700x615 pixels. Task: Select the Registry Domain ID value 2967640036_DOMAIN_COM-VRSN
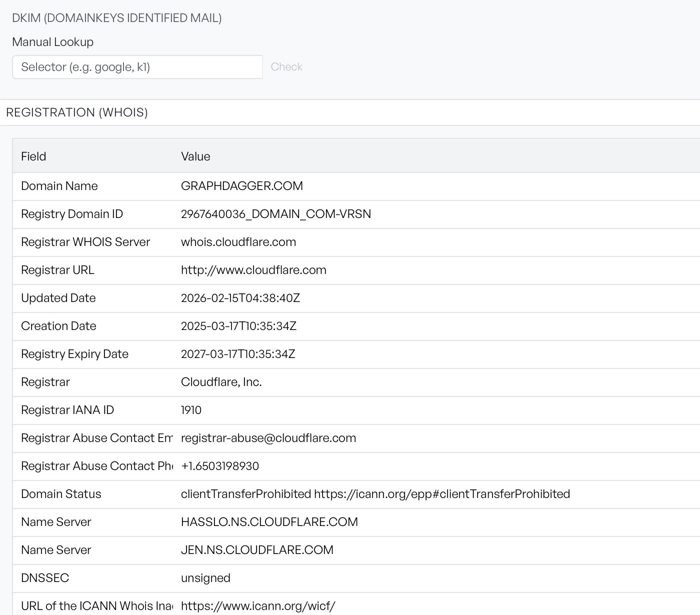(276, 214)
